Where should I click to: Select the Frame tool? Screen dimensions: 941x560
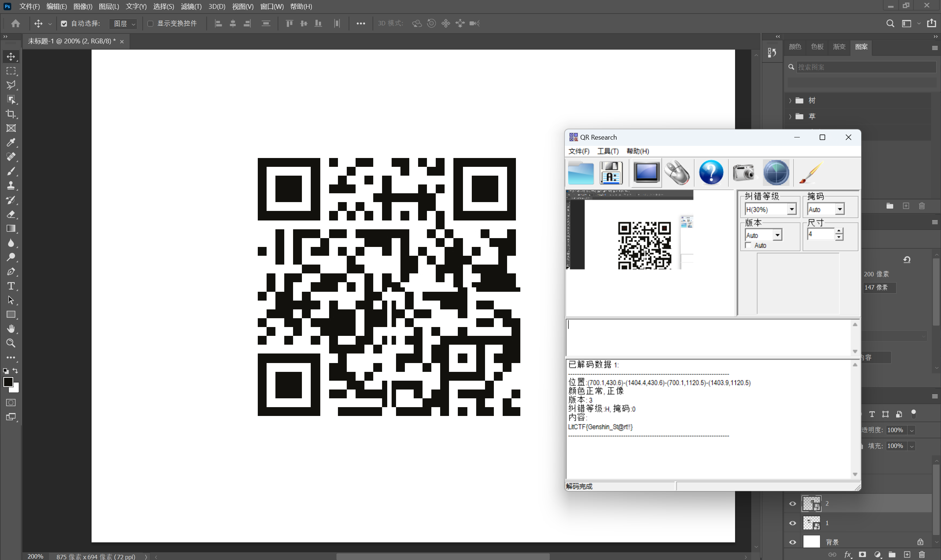[11, 128]
